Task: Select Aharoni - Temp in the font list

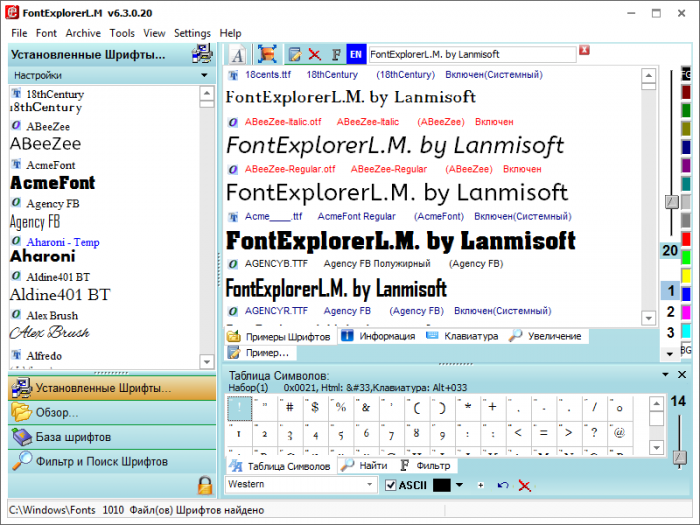Action: pos(62,242)
